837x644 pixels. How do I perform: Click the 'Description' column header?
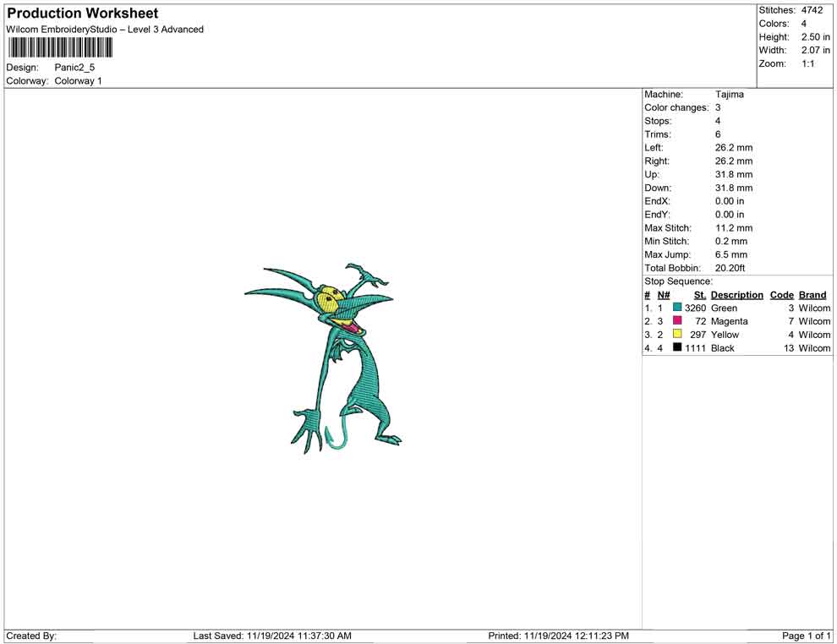point(736,295)
